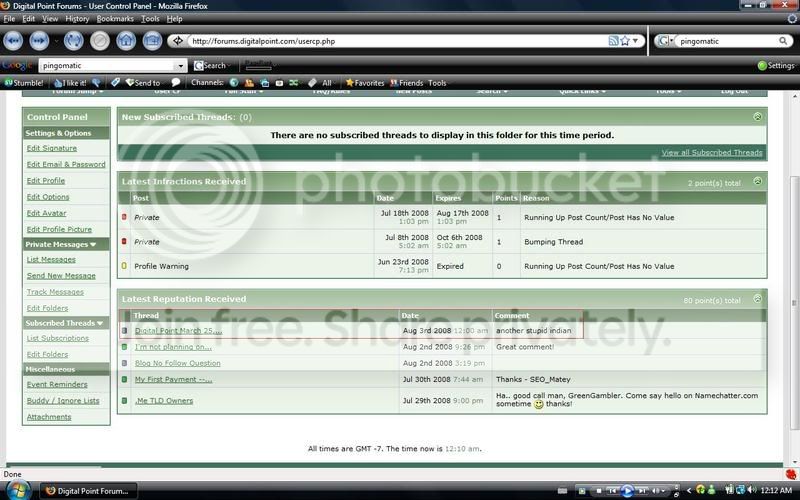This screenshot has height=500, width=800.
Task: Show hidden tray icons arrow
Action: point(689,491)
